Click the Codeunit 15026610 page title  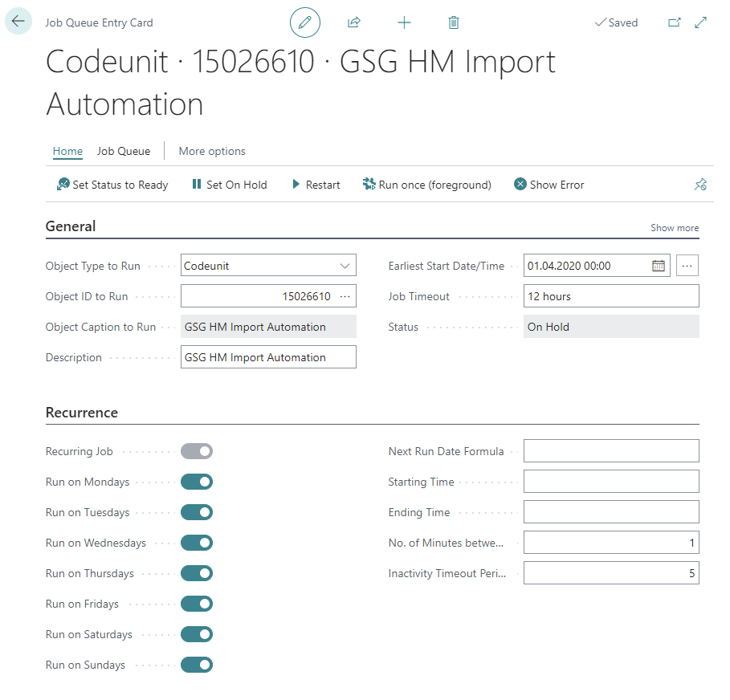tap(300, 83)
